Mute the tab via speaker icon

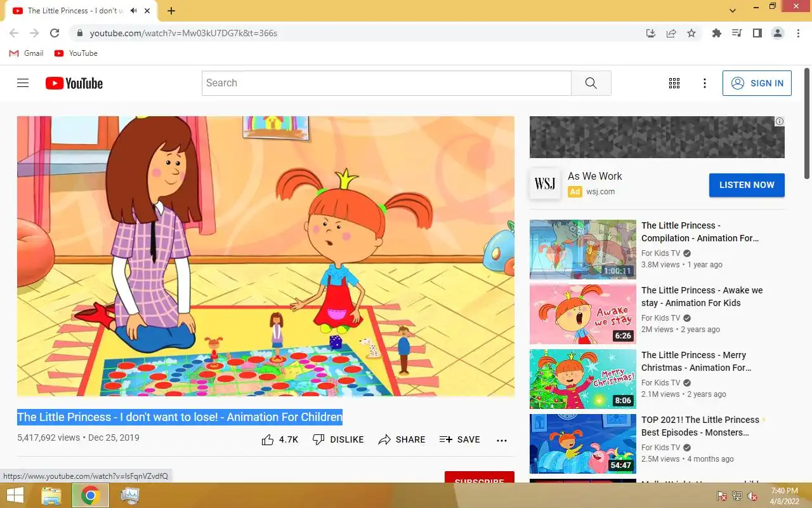point(134,11)
